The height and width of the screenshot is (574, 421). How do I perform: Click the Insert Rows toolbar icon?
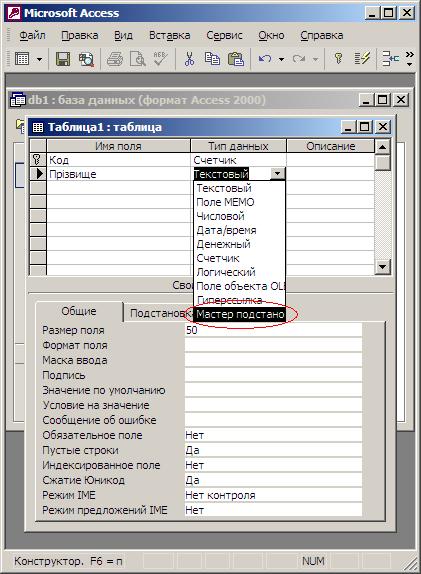[390, 59]
